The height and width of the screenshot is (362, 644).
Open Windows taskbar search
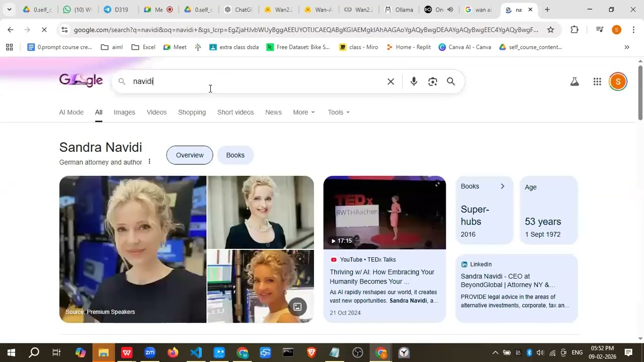(x=34, y=352)
